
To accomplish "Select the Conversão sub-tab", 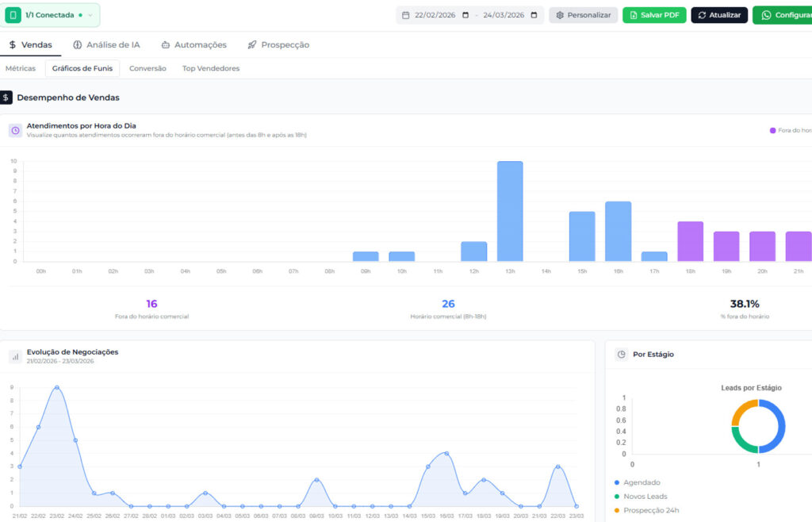I will click(147, 68).
